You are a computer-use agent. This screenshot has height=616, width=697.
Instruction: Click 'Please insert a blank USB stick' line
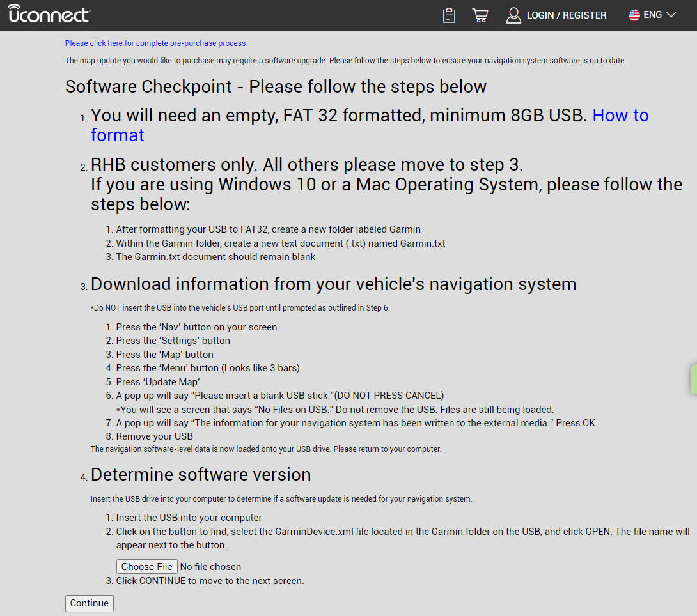(279, 396)
